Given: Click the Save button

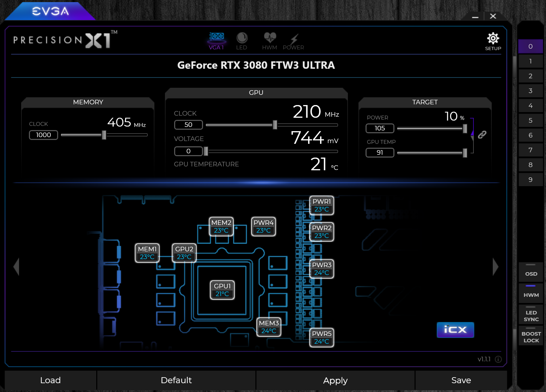Looking at the screenshot, I should pyautogui.click(x=461, y=380).
